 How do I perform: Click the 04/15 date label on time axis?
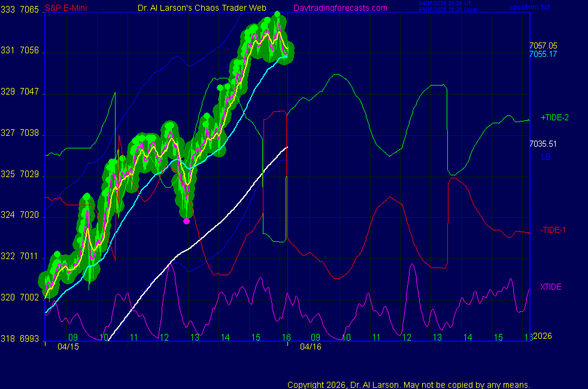68,347
